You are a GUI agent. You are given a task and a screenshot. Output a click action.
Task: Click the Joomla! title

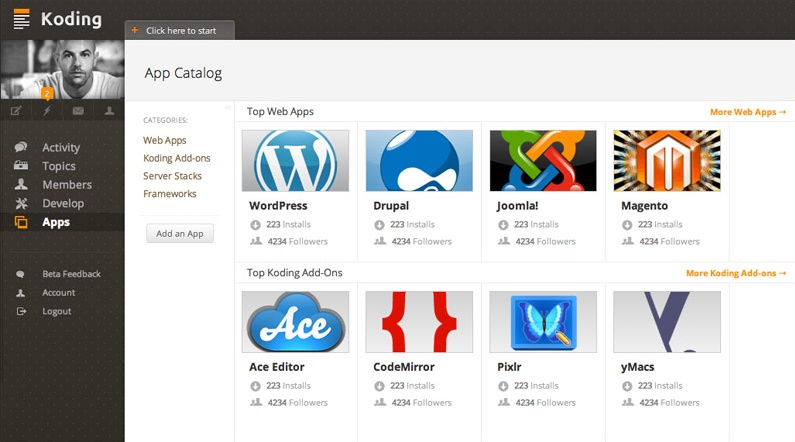517,206
